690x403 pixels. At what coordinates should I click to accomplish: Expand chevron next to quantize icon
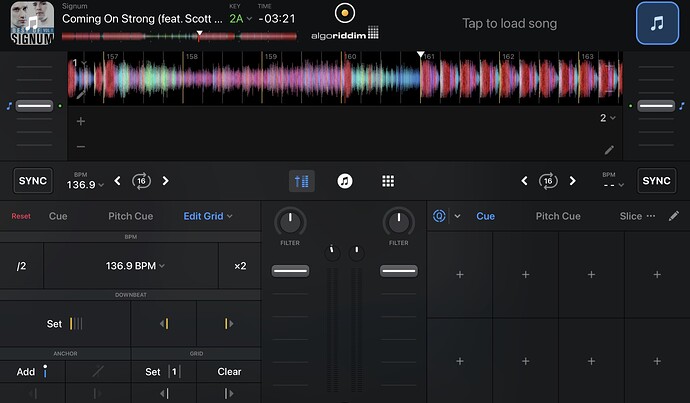pos(457,216)
